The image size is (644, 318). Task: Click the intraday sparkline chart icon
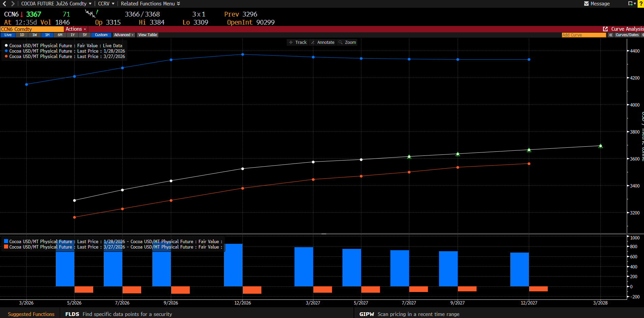[91, 14]
